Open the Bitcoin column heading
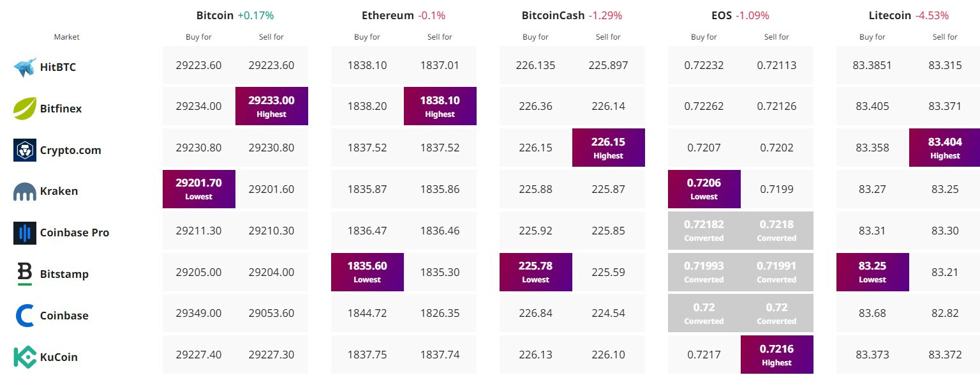Viewport: 980px width, 375px height. pos(215,15)
